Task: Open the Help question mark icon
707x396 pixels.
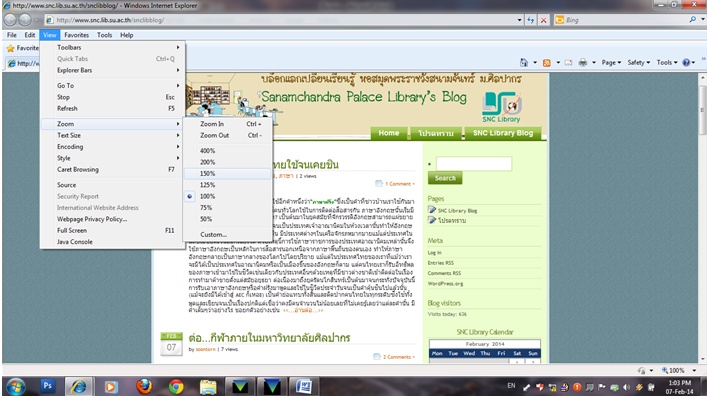Action: [686, 63]
